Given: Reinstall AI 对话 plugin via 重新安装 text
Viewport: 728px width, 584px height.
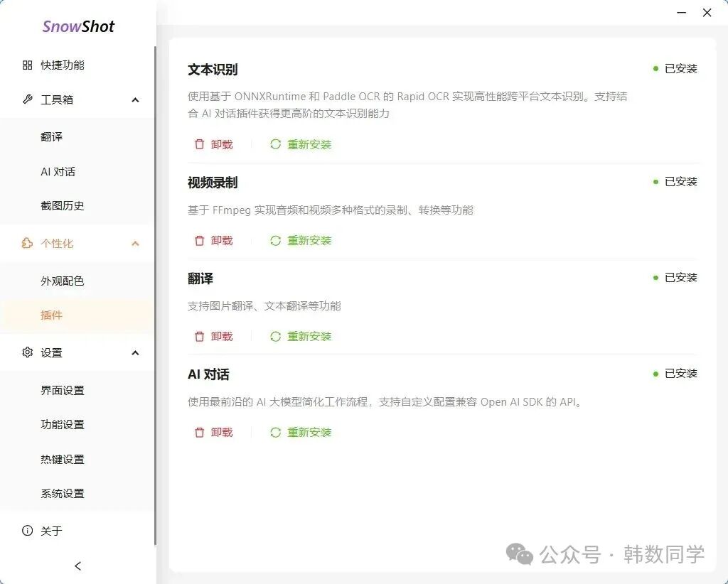Looking at the screenshot, I should pyautogui.click(x=309, y=433).
